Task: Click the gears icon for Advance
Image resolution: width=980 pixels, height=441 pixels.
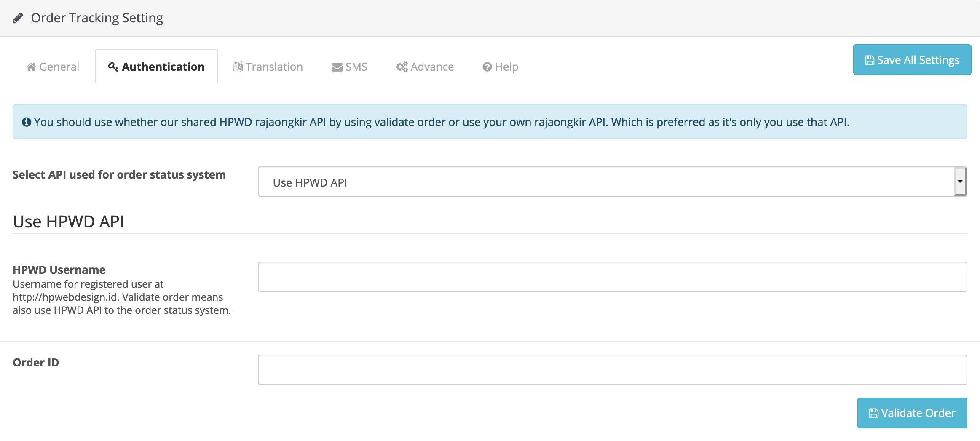Action: (x=402, y=67)
